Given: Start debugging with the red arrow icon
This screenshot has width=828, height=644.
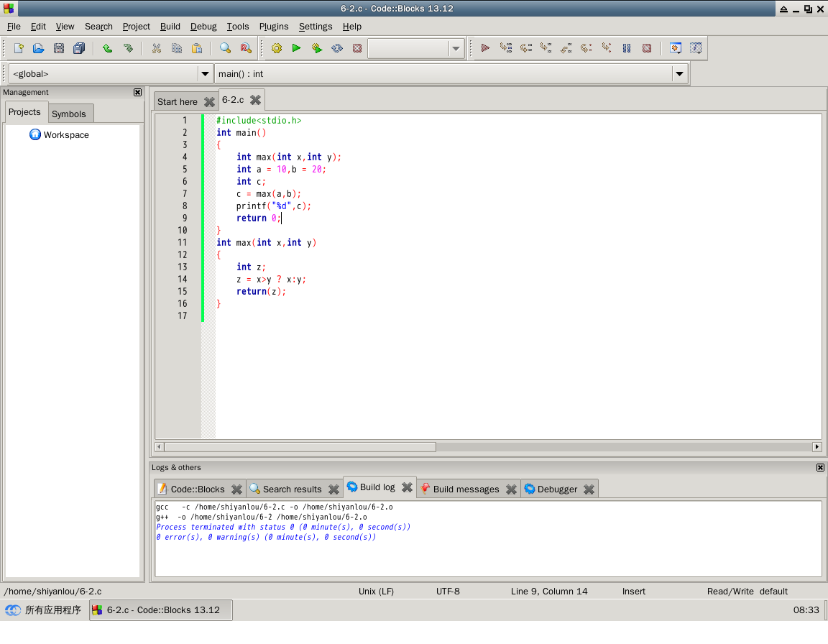Looking at the screenshot, I should [x=485, y=48].
